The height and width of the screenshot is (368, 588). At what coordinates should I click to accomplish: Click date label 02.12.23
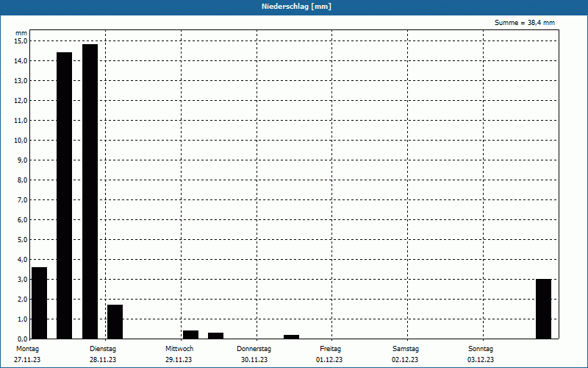(x=405, y=360)
